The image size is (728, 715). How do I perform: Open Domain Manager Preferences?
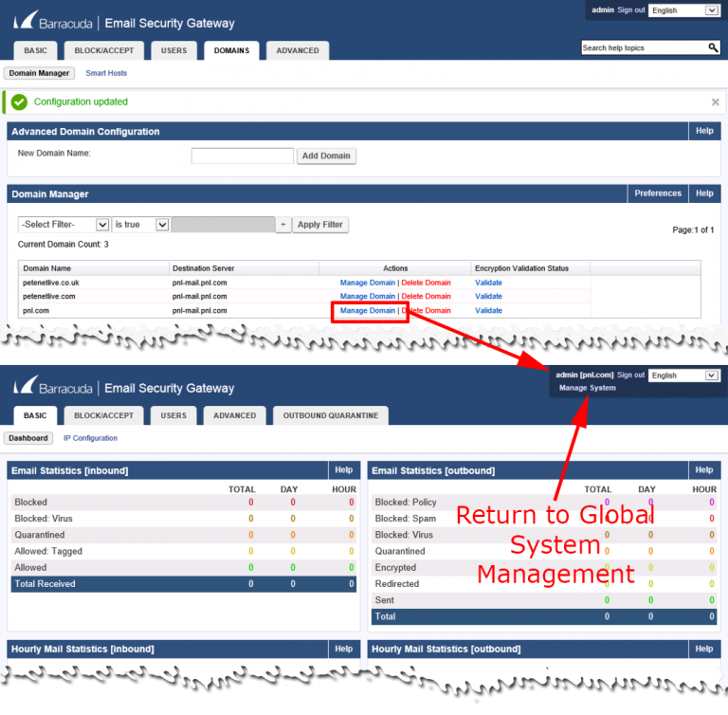pyautogui.click(x=658, y=193)
